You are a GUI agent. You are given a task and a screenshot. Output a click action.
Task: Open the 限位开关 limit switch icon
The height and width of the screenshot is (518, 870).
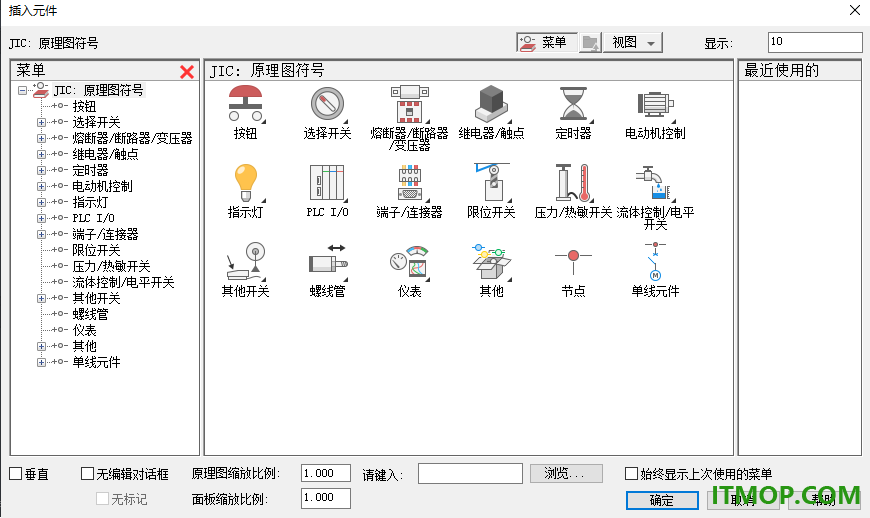[x=492, y=183]
